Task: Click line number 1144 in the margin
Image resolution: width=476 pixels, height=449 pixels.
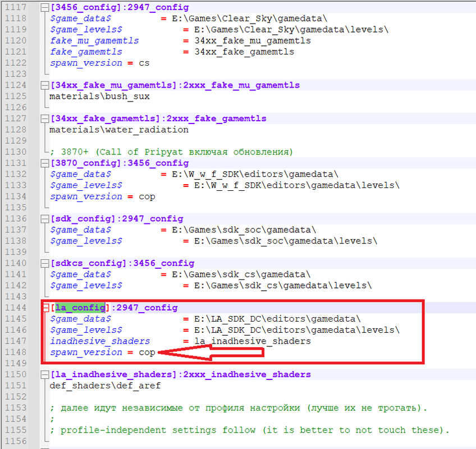Action: [x=16, y=308]
